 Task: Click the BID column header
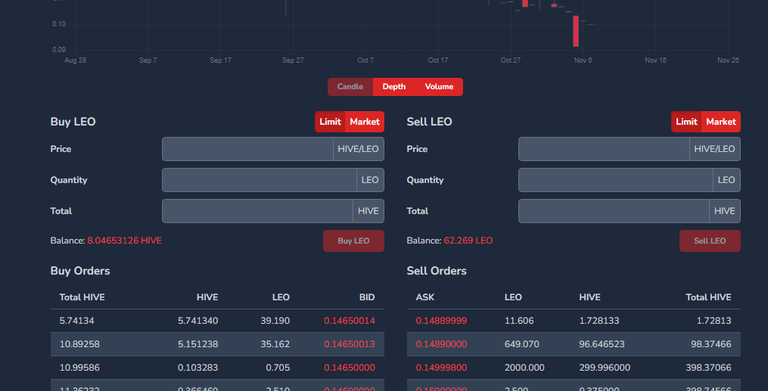point(367,297)
